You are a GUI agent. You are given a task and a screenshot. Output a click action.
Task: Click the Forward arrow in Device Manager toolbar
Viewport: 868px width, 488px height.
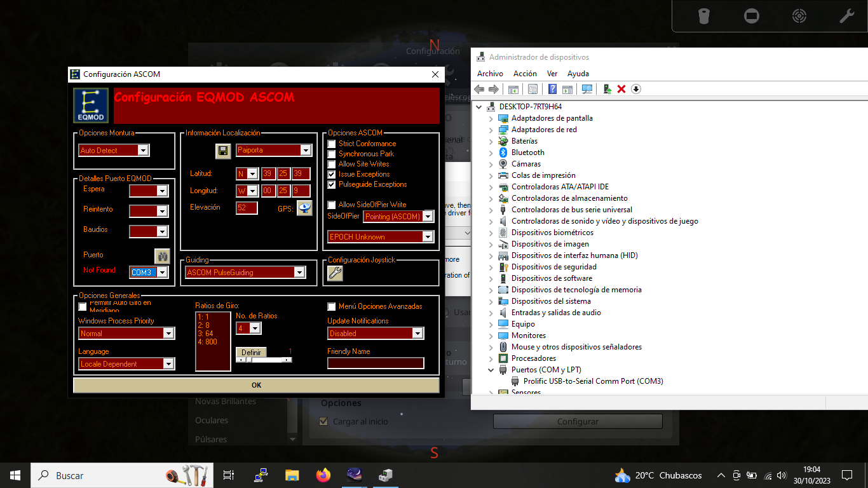[494, 89]
